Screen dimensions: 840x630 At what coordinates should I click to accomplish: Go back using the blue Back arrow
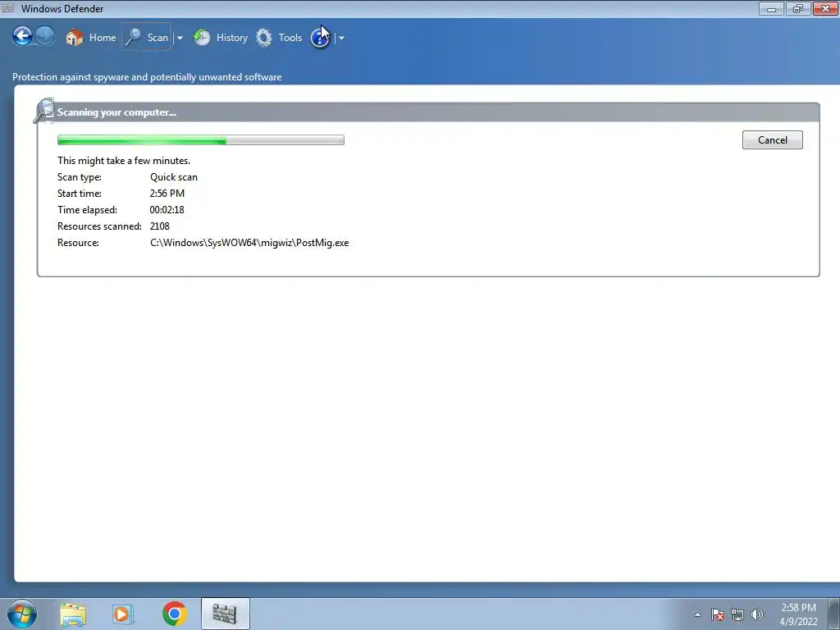22,36
